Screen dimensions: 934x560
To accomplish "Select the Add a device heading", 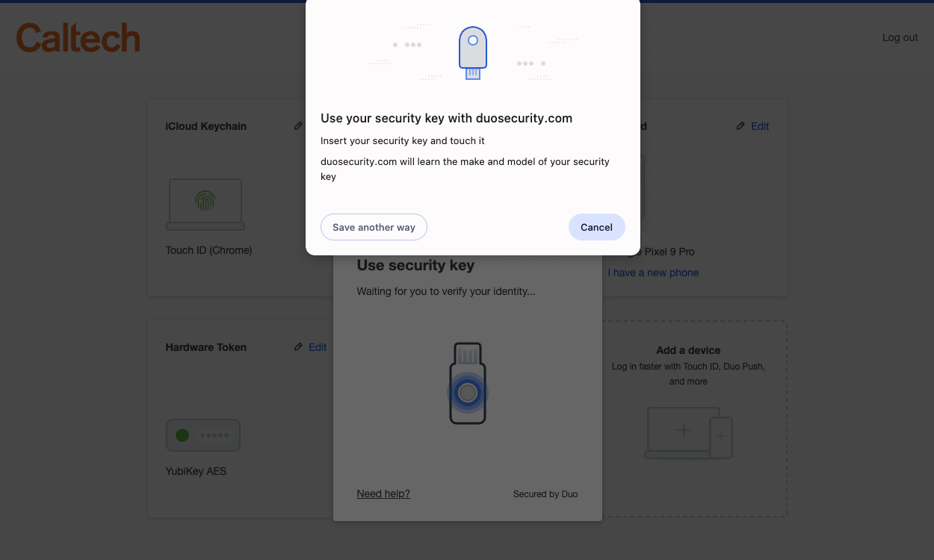I will [x=688, y=350].
